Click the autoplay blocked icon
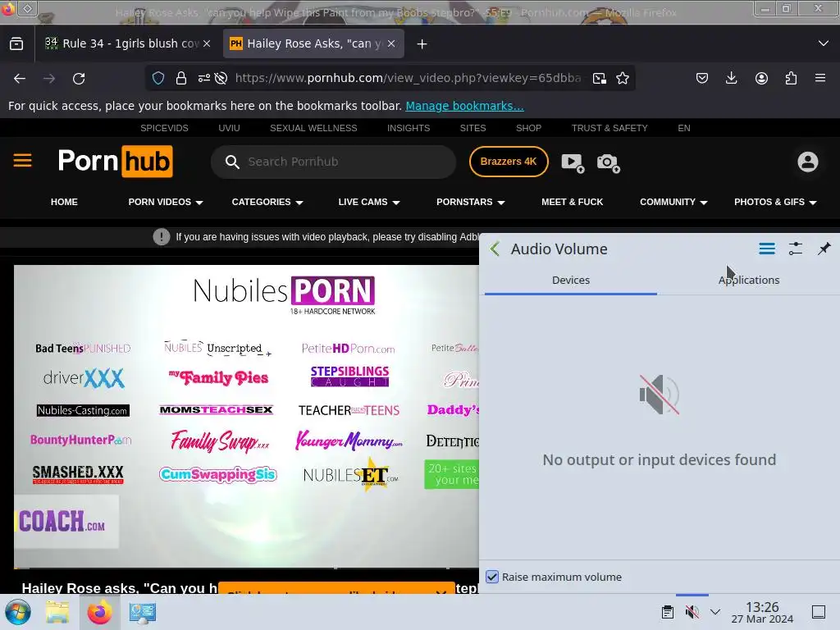 coord(221,78)
